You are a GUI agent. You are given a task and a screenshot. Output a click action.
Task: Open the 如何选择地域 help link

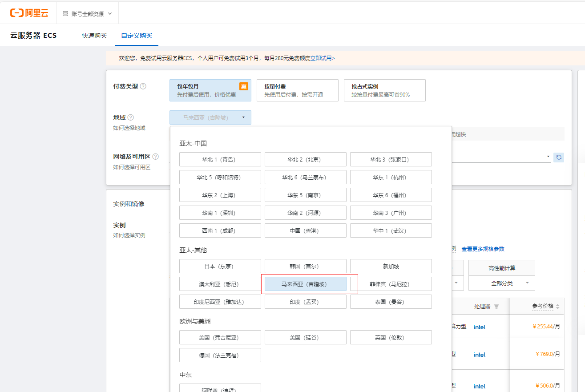(129, 128)
